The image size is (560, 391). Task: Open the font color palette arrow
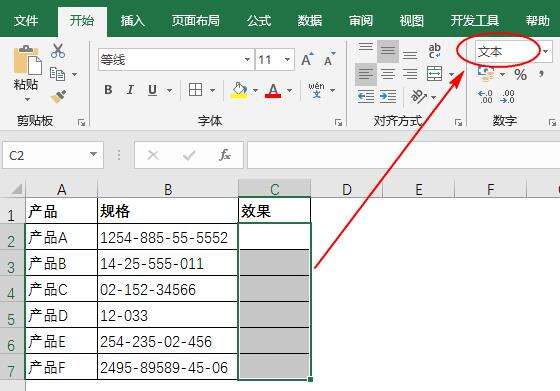click(x=289, y=90)
